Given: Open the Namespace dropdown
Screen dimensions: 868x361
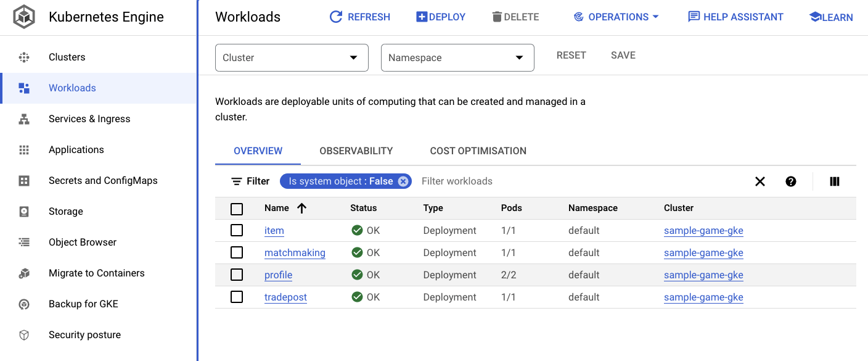Looking at the screenshot, I should pyautogui.click(x=457, y=58).
